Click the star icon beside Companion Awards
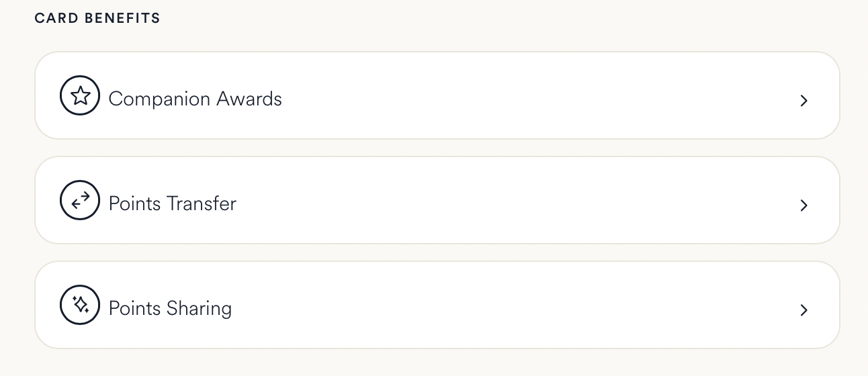This screenshot has height=376, width=868. tap(80, 96)
